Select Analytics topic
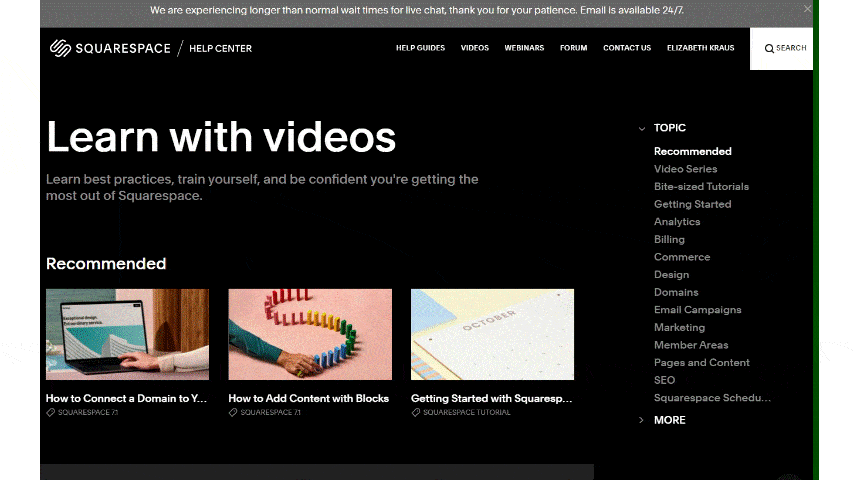Screen dimensions: 853x480 click(677, 221)
